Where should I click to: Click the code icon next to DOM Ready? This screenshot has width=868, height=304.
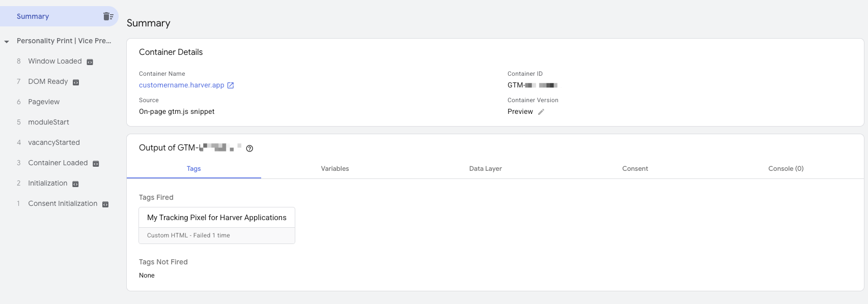(x=76, y=82)
